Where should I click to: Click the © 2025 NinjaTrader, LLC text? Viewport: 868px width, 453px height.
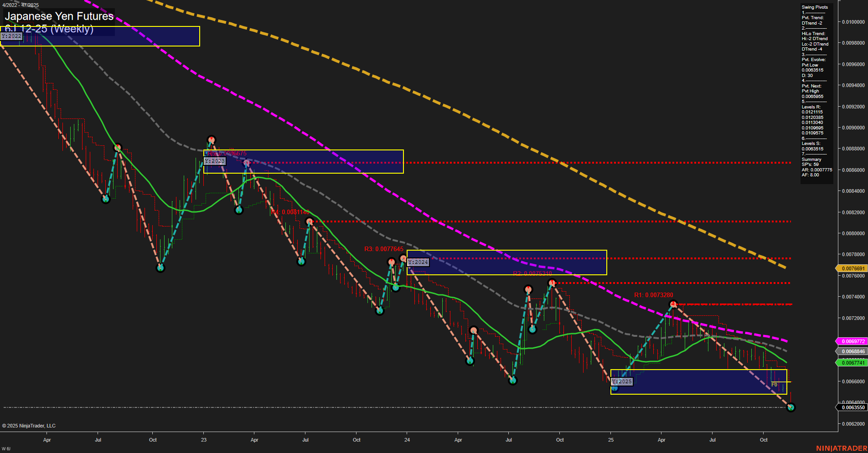(30, 425)
